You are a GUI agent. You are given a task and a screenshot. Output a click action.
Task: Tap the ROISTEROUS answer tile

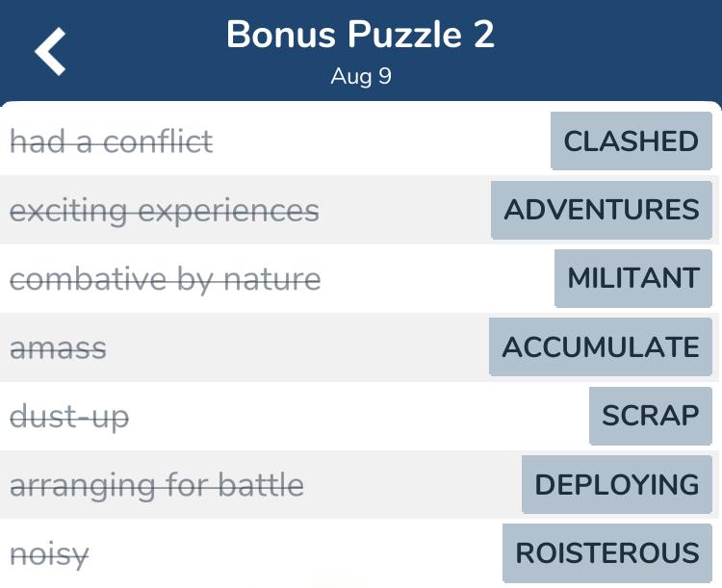[607, 553]
